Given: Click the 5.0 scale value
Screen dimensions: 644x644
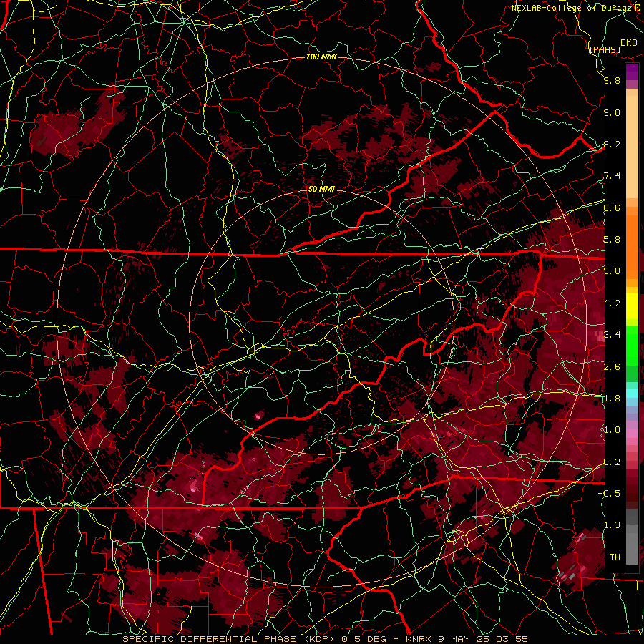Looking at the screenshot, I should (x=612, y=271).
